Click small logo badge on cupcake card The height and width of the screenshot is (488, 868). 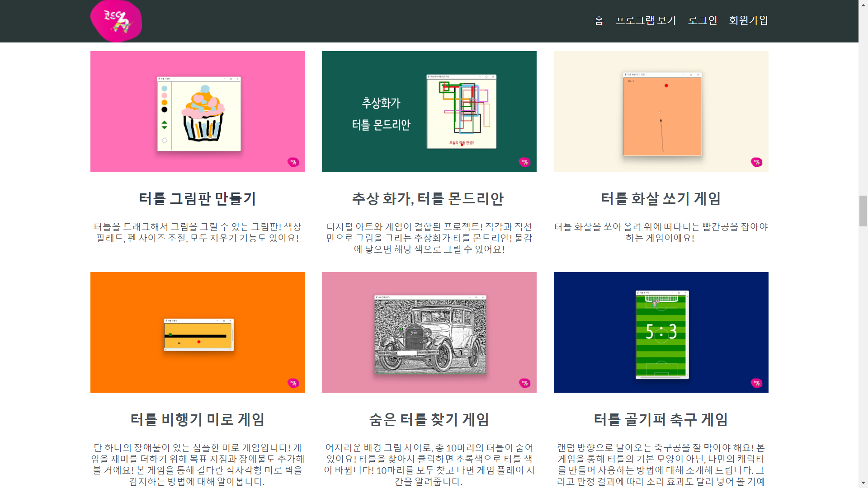pos(293,162)
